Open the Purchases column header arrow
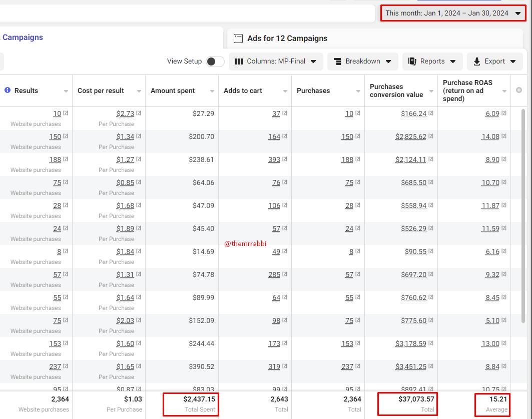 click(358, 91)
